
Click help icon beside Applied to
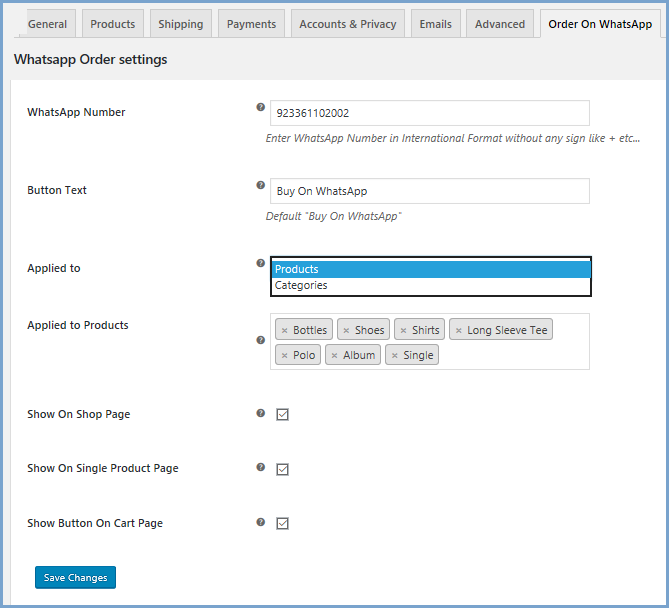tap(261, 263)
